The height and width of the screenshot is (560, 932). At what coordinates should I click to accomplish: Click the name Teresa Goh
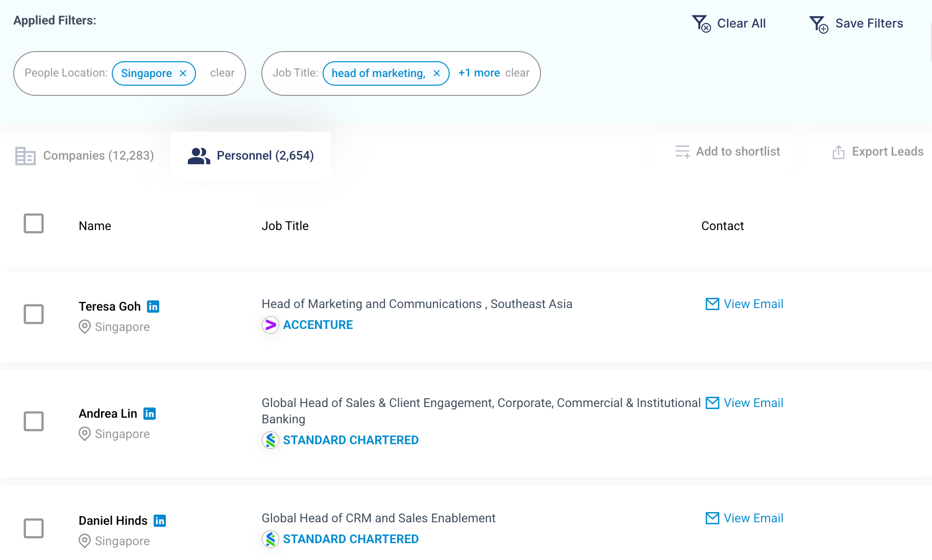pos(109,307)
